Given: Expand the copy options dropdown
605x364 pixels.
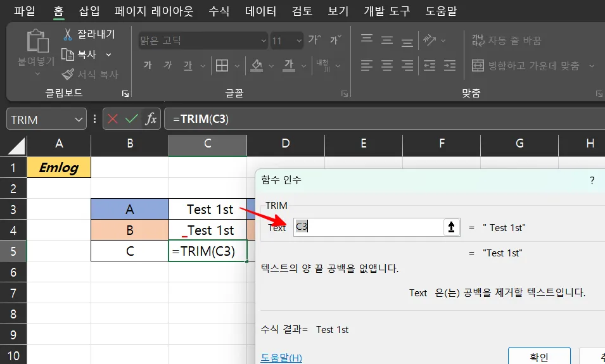Looking at the screenshot, I should [x=108, y=54].
